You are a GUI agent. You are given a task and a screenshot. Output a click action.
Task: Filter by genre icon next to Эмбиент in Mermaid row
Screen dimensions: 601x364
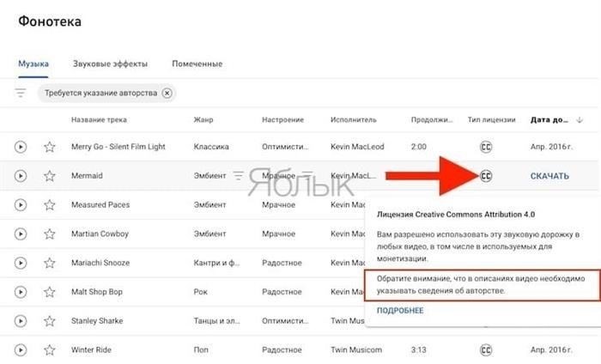(x=238, y=176)
